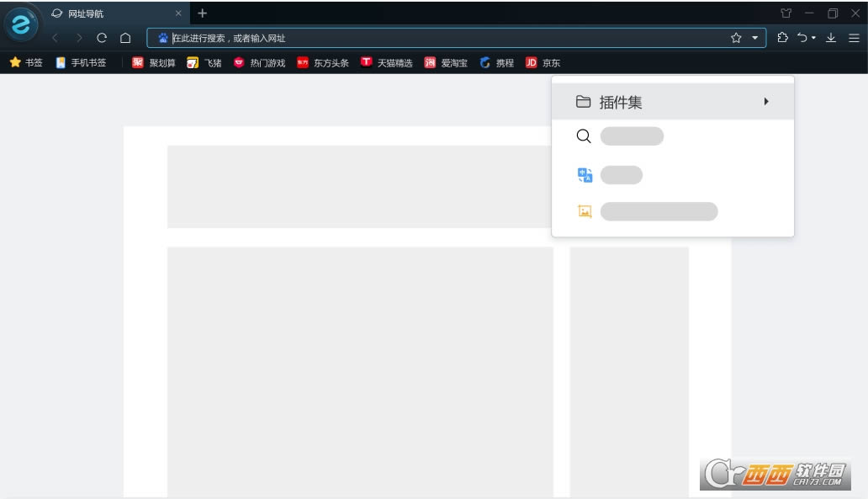The height and width of the screenshot is (499, 868).
Task: Open the hamburger main menu
Action: click(x=854, y=38)
